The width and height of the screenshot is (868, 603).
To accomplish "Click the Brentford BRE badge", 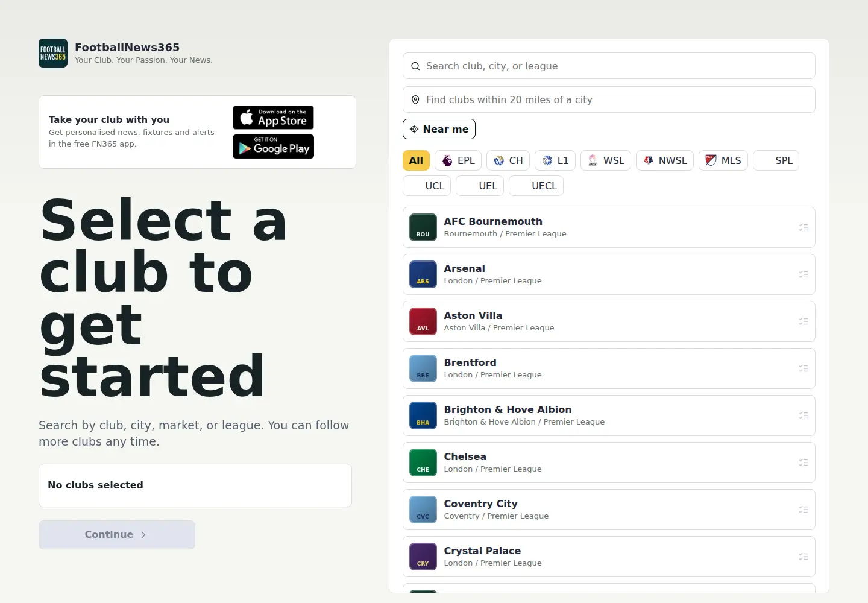I will (423, 368).
